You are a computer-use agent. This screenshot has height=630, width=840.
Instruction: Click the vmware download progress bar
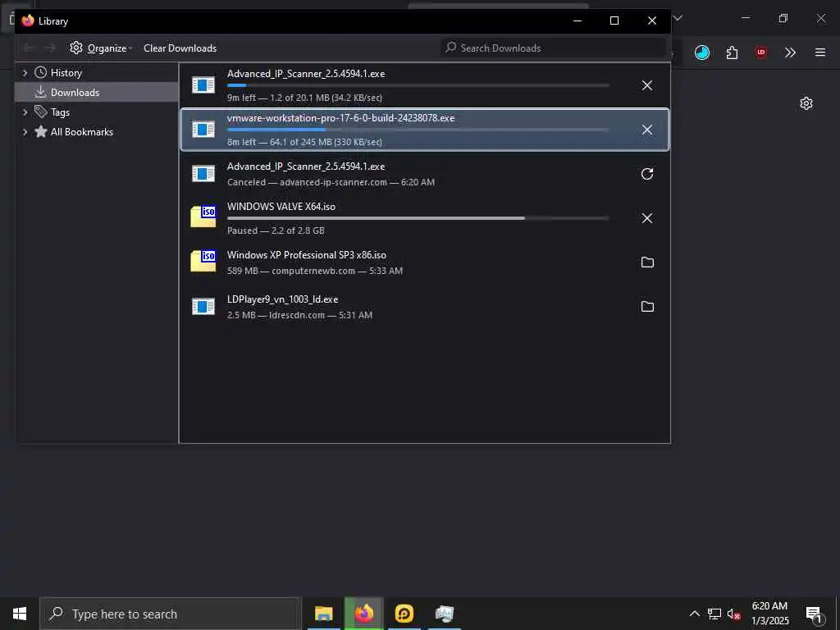[x=418, y=130]
